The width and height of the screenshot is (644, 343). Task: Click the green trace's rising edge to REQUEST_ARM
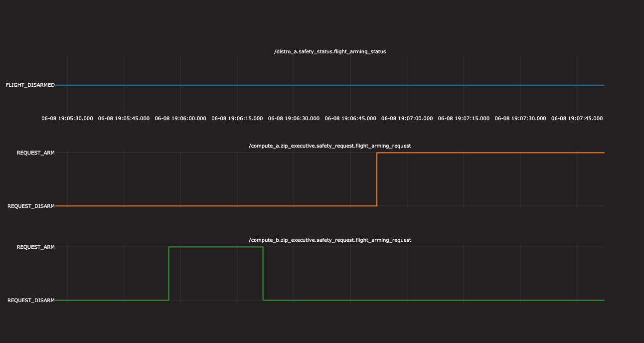click(169, 273)
